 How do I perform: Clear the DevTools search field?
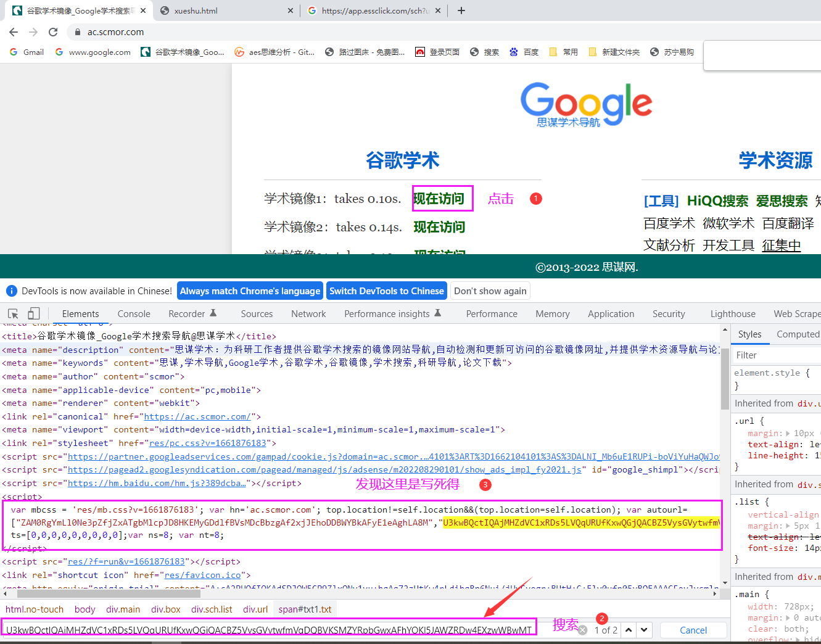click(x=582, y=630)
